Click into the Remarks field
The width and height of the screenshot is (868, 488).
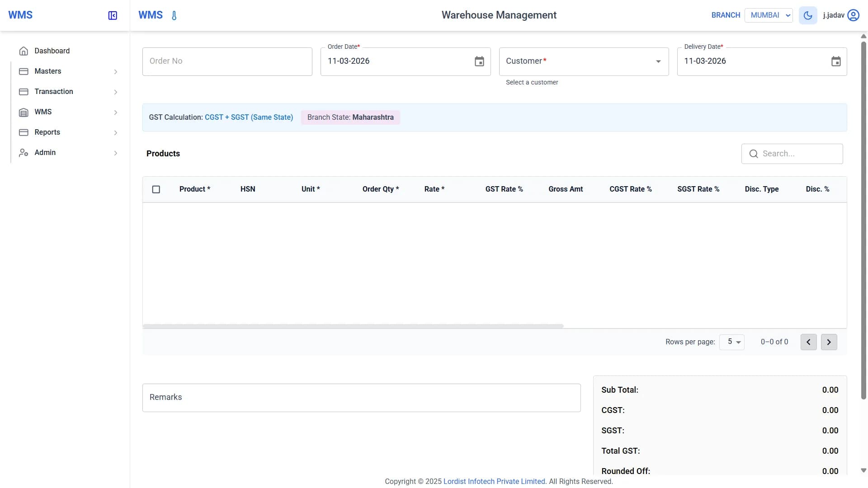[x=361, y=398]
